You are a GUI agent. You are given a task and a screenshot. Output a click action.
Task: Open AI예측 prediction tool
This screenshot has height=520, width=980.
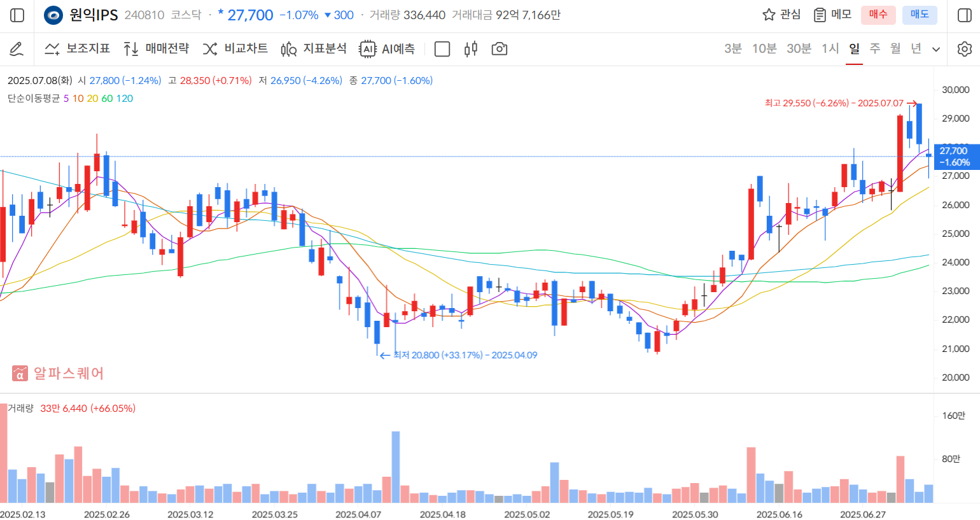[x=387, y=49]
